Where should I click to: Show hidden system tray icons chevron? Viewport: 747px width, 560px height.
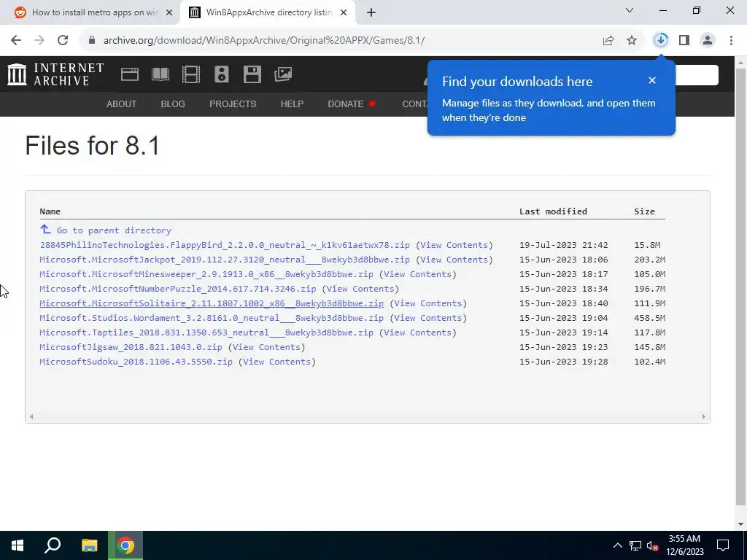(x=617, y=545)
